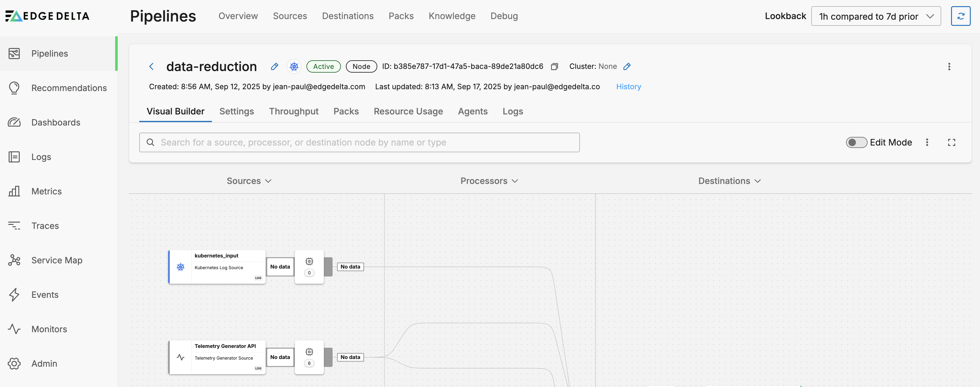Open Recommendations lightbulb item

pyautogui.click(x=14, y=88)
